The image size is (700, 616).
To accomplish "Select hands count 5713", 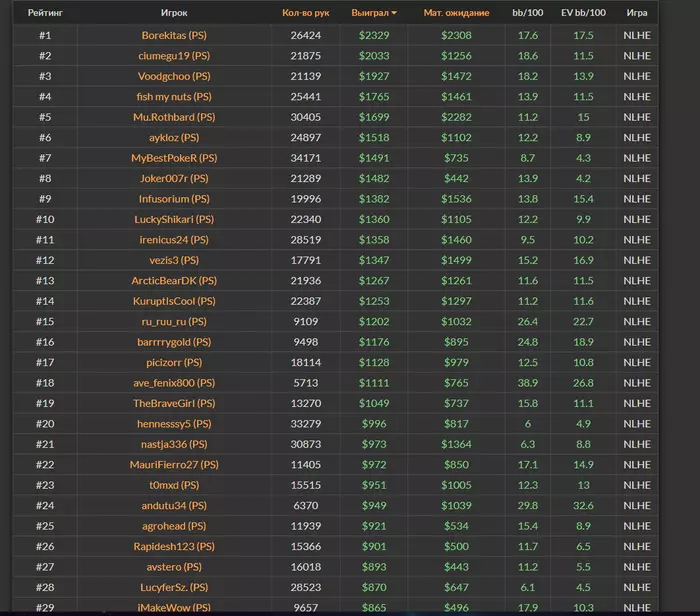I will [x=305, y=383].
